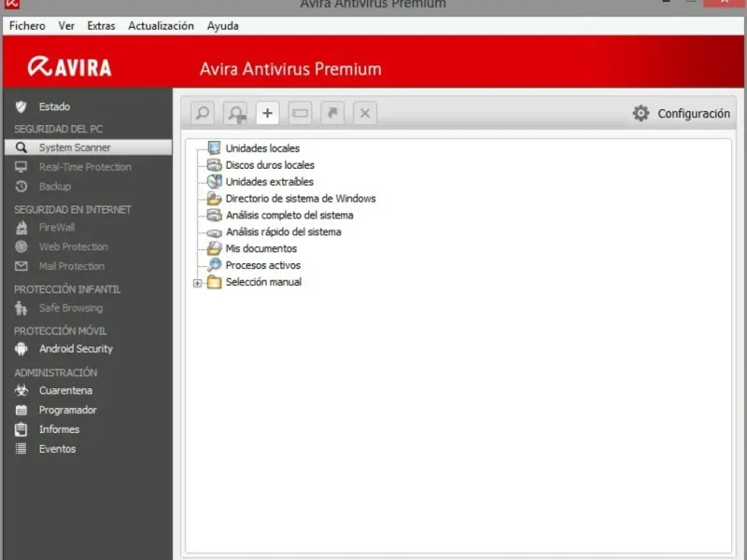The width and height of the screenshot is (747, 560).
Task: Click the monitor icon beside Real-Time Protection
Action: pos(21,167)
